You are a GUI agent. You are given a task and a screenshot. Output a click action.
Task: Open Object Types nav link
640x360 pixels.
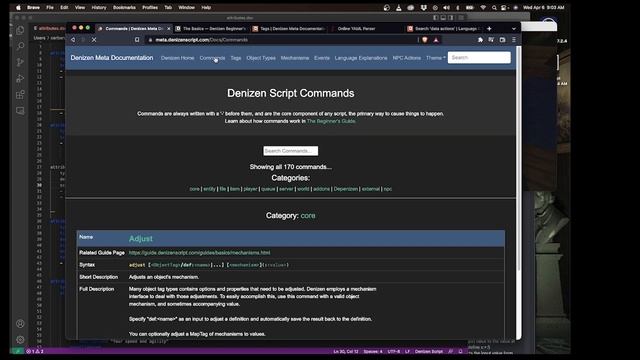click(x=261, y=58)
